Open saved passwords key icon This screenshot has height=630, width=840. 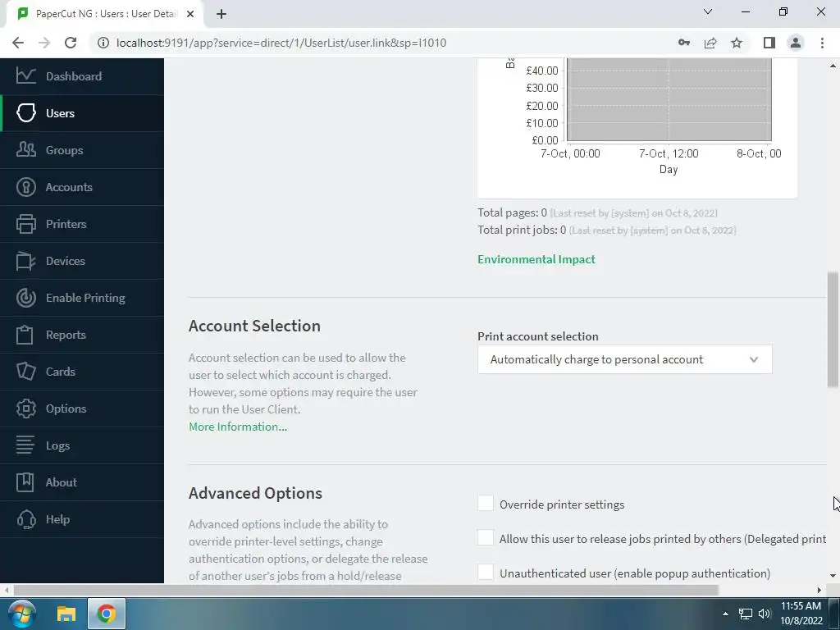[684, 43]
